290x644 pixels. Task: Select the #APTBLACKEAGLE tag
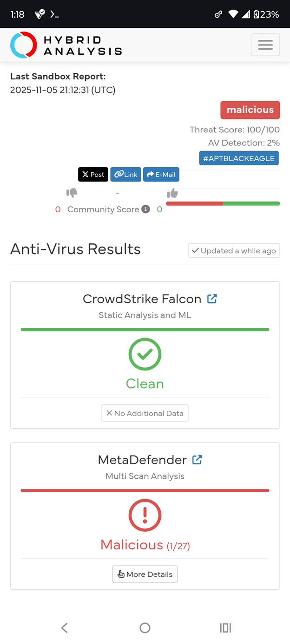[x=239, y=158]
